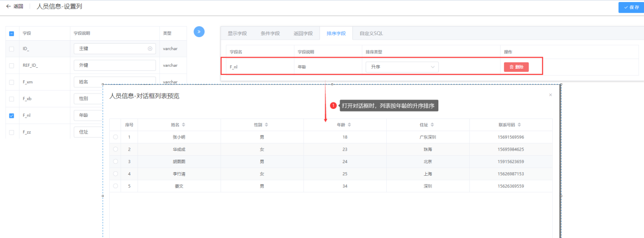
Task: Open the 条件字段 tab
Action: [270, 33]
